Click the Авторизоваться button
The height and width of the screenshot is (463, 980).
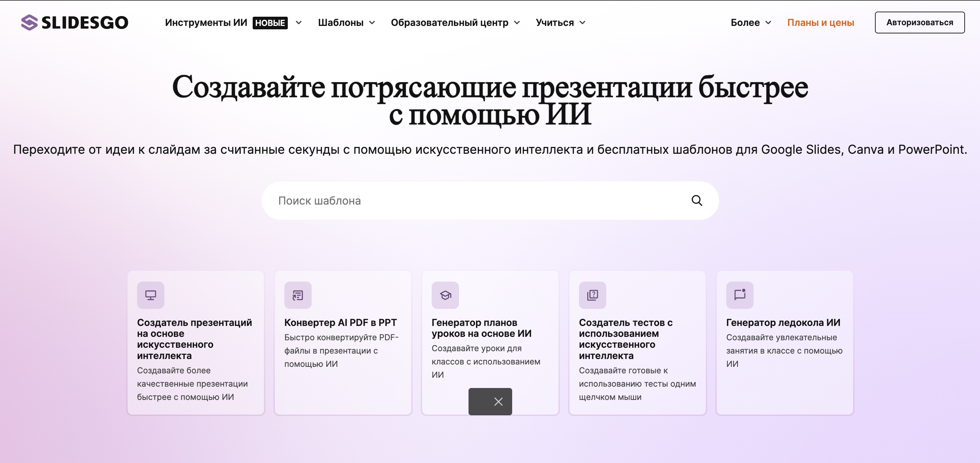[920, 22]
